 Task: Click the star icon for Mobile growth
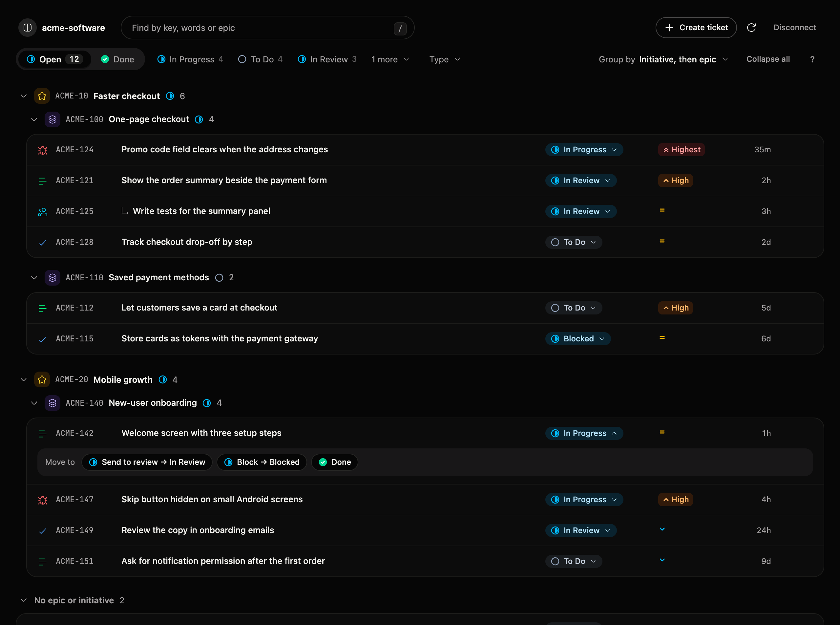coord(42,379)
